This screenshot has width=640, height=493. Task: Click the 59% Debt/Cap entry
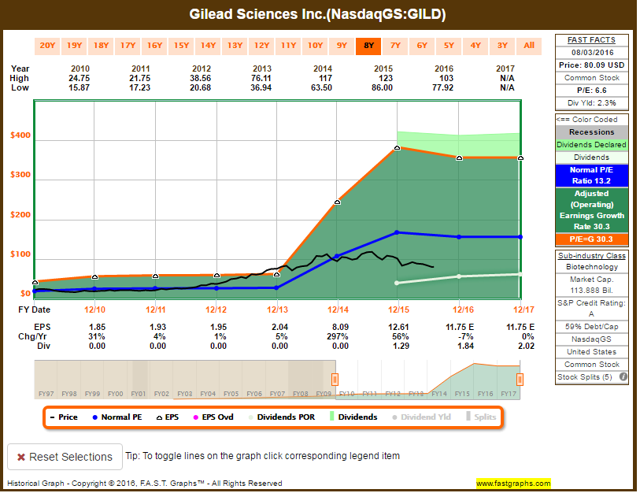click(592, 326)
